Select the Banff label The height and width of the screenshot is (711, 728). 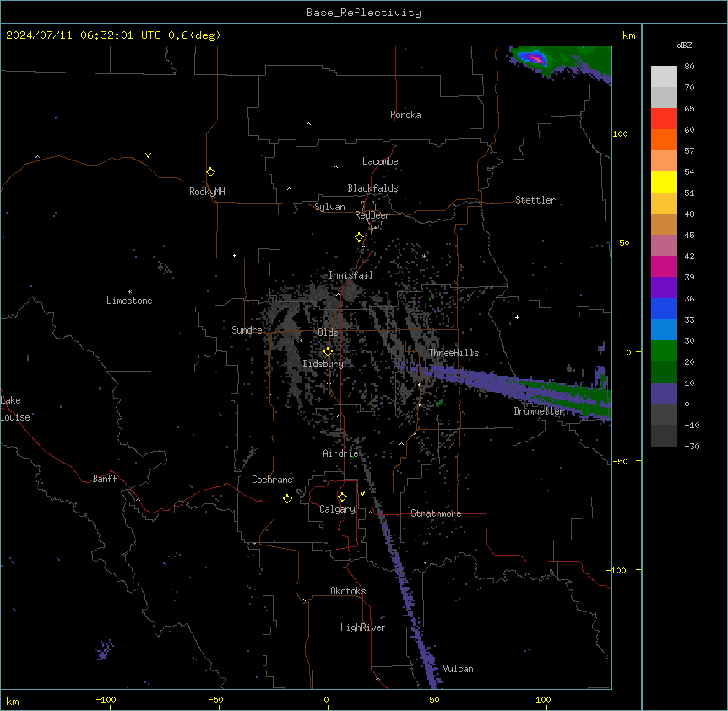coord(105,479)
